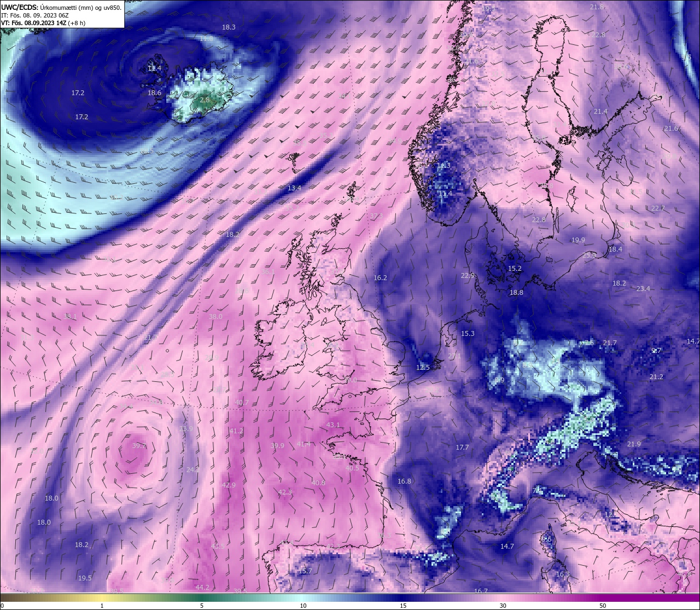Click the 16.8 value in southern France

click(404, 481)
